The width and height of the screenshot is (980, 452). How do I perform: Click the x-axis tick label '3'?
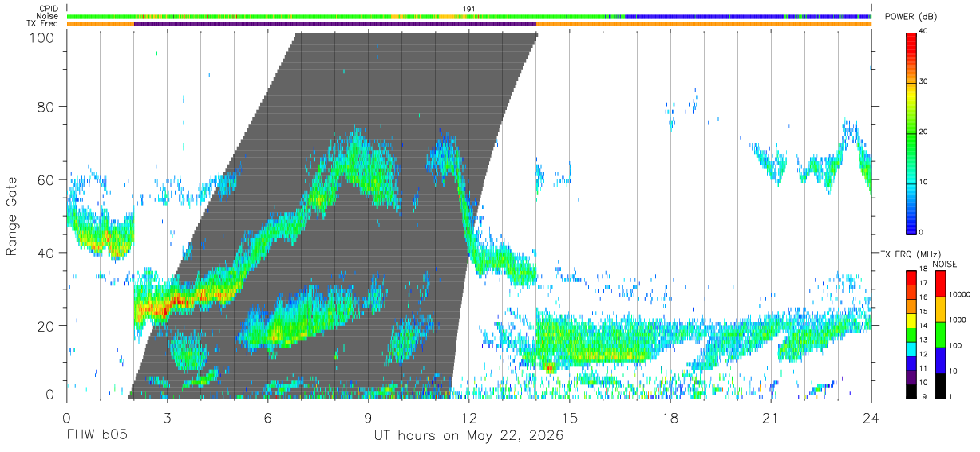[167, 418]
